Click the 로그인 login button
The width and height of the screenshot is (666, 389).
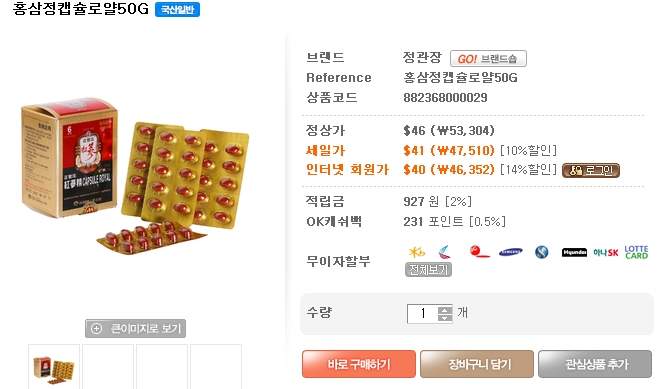point(591,170)
